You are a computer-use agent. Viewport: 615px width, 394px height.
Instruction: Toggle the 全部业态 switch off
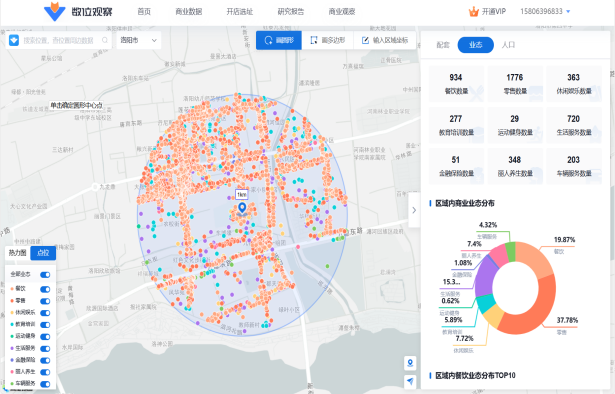tap(45, 275)
